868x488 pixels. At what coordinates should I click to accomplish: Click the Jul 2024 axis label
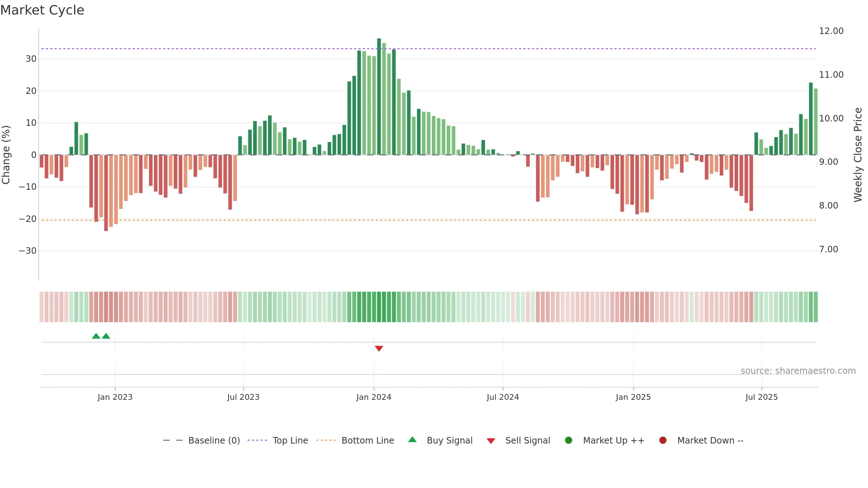tap(503, 397)
